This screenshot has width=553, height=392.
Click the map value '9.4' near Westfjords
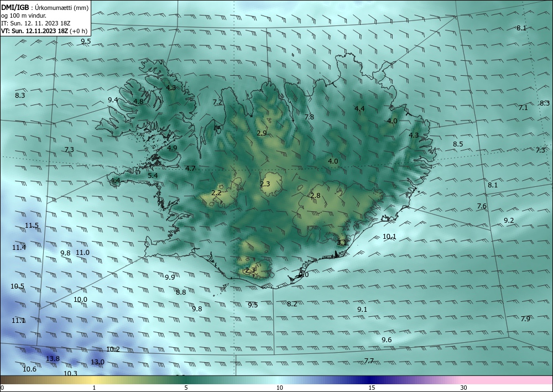(113, 100)
